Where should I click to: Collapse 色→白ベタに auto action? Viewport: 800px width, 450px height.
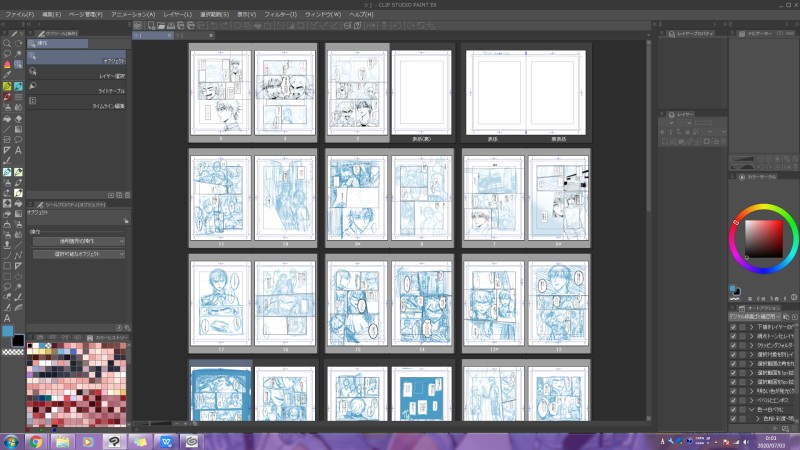(x=752, y=410)
